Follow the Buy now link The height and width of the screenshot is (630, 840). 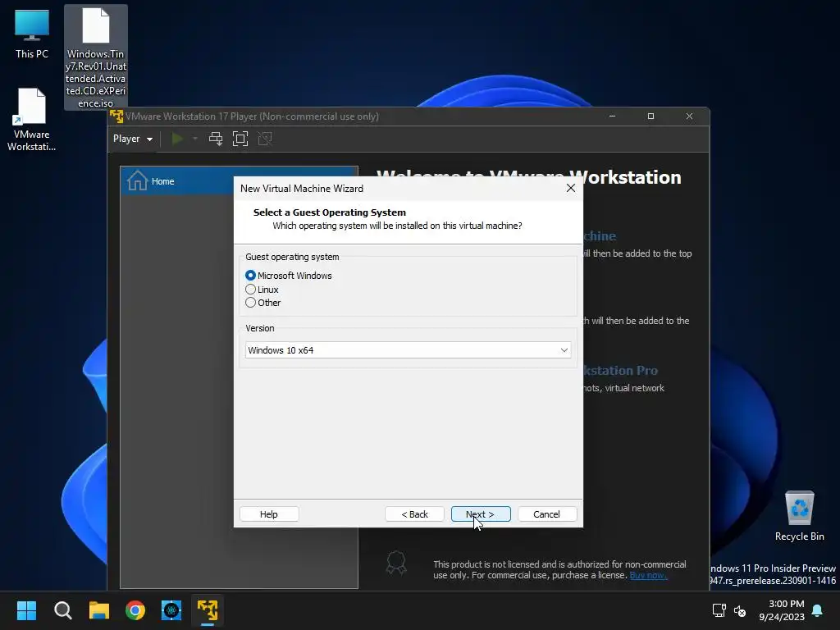[x=648, y=575]
